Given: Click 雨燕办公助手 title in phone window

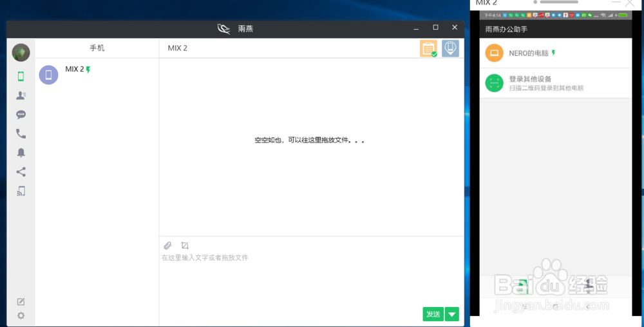Looking at the screenshot, I should 506,29.
